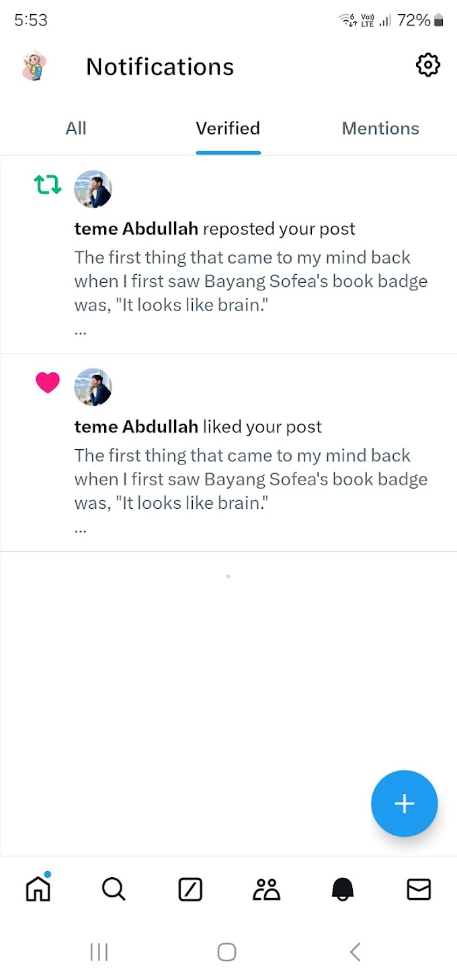Screen dimensions: 457x980
Task: Tap the green repost icon
Action: pos(48,184)
